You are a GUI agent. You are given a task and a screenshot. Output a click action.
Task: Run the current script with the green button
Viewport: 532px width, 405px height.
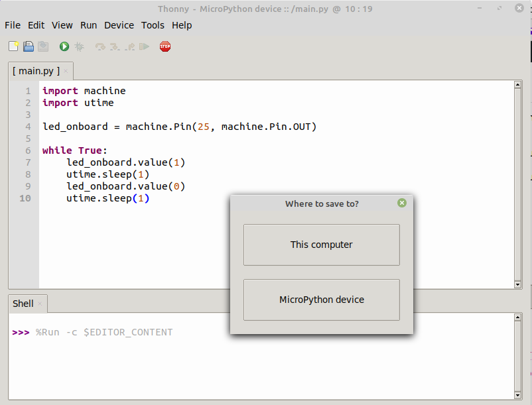pyautogui.click(x=64, y=46)
